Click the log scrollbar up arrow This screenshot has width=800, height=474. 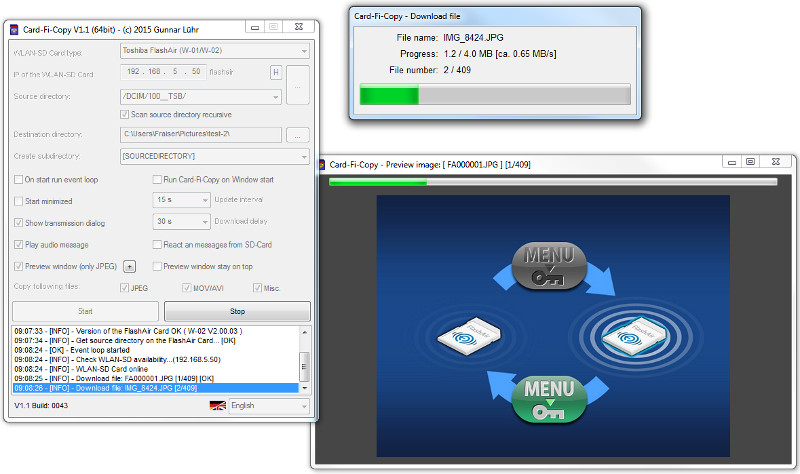tap(305, 332)
